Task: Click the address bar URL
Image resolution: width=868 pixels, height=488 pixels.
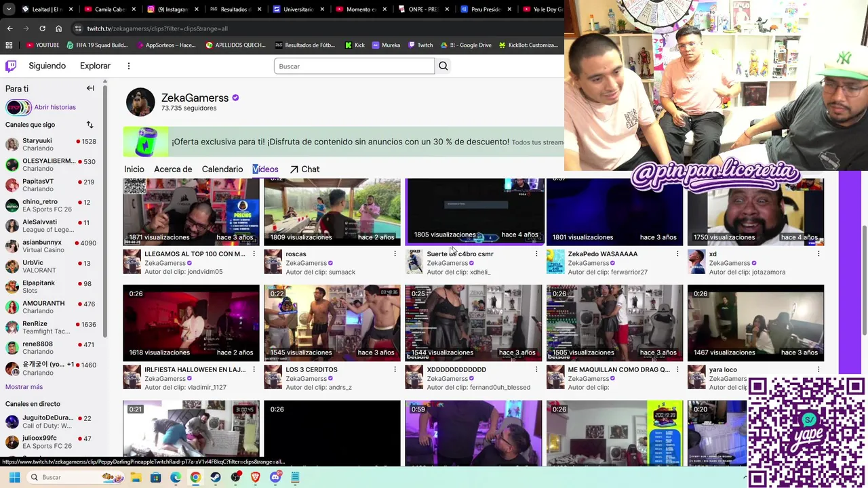Action: point(157,28)
